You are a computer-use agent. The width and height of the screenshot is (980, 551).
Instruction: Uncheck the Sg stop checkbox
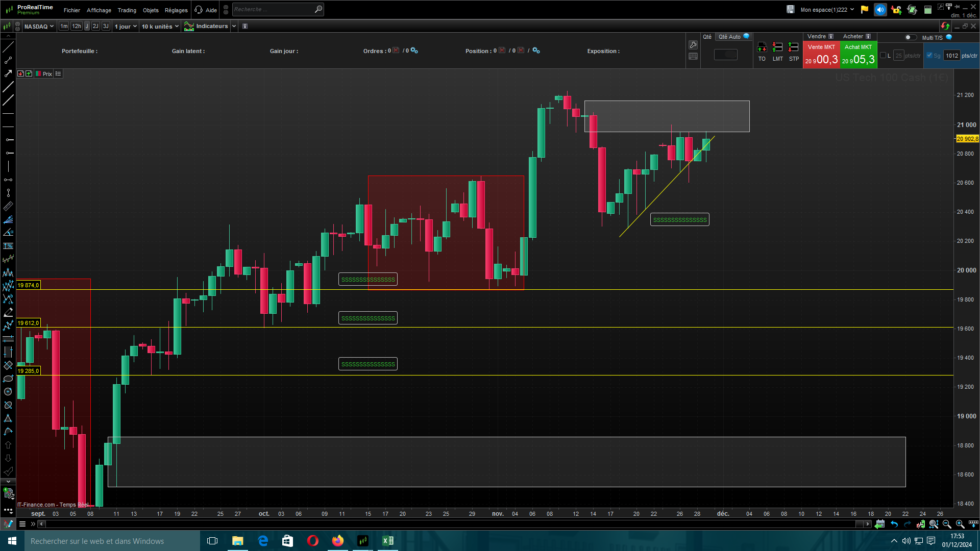click(929, 56)
